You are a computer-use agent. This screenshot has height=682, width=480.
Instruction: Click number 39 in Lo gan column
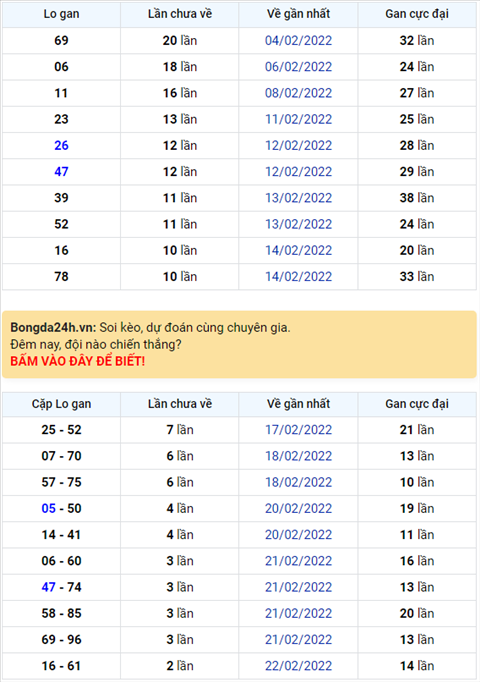pyautogui.click(x=61, y=198)
